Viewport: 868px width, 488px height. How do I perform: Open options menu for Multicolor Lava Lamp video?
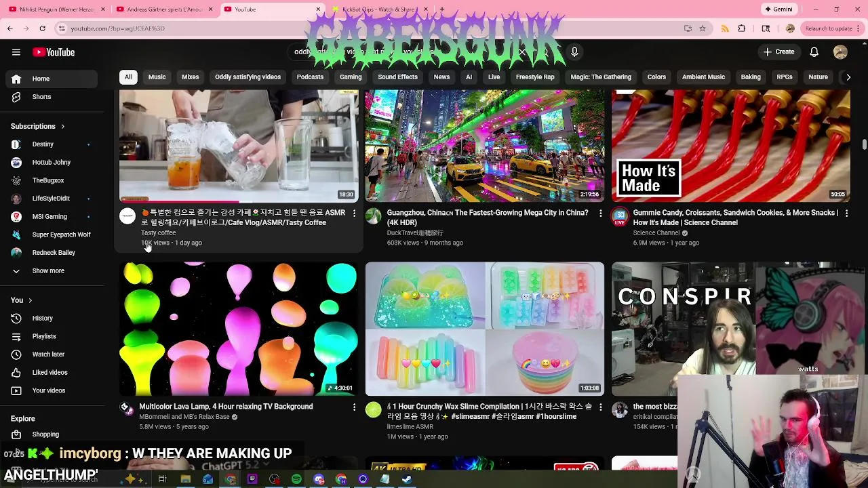pos(354,407)
